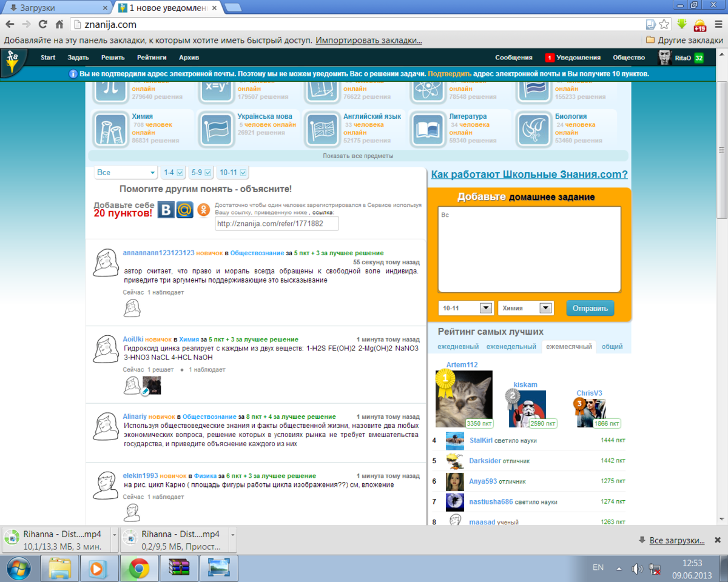Open the Все subject filter dropdown
Screen dimensions: 728x582
pyautogui.click(x=126, y=173)
